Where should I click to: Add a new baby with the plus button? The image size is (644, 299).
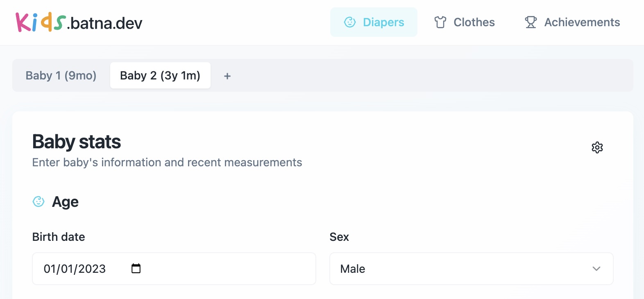227,76
